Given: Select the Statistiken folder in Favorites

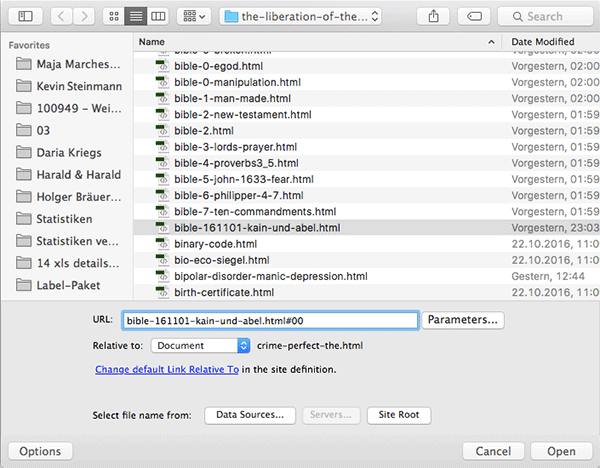Looking at the screenshot, I should (x=64, y=219).
